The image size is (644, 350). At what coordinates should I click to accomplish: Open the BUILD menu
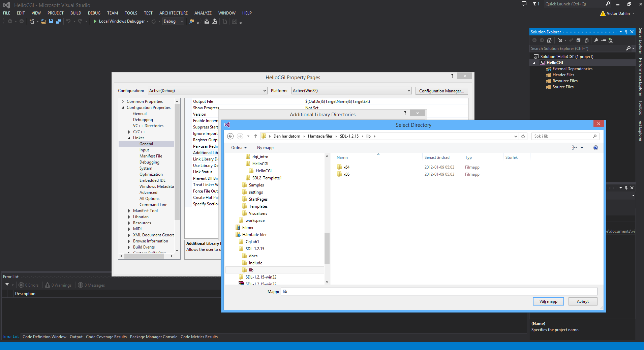tap(76, 13)
